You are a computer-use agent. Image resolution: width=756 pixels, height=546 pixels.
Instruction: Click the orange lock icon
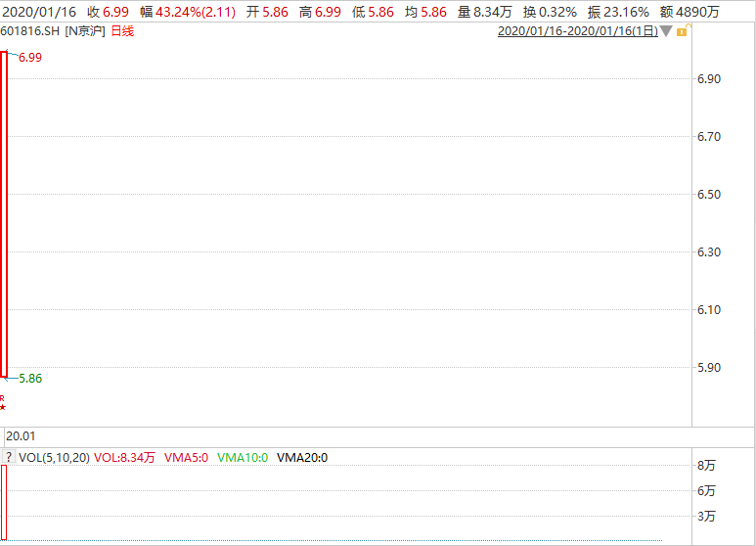point(683,30)
